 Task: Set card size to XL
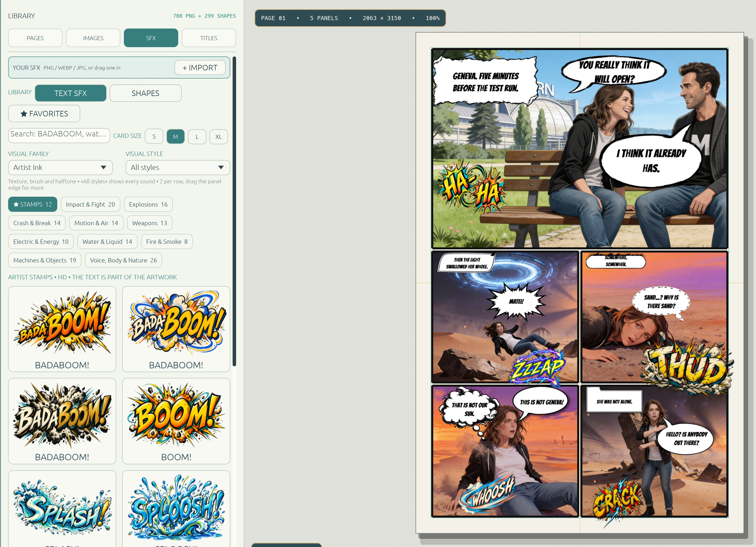(x=218, y=136)
